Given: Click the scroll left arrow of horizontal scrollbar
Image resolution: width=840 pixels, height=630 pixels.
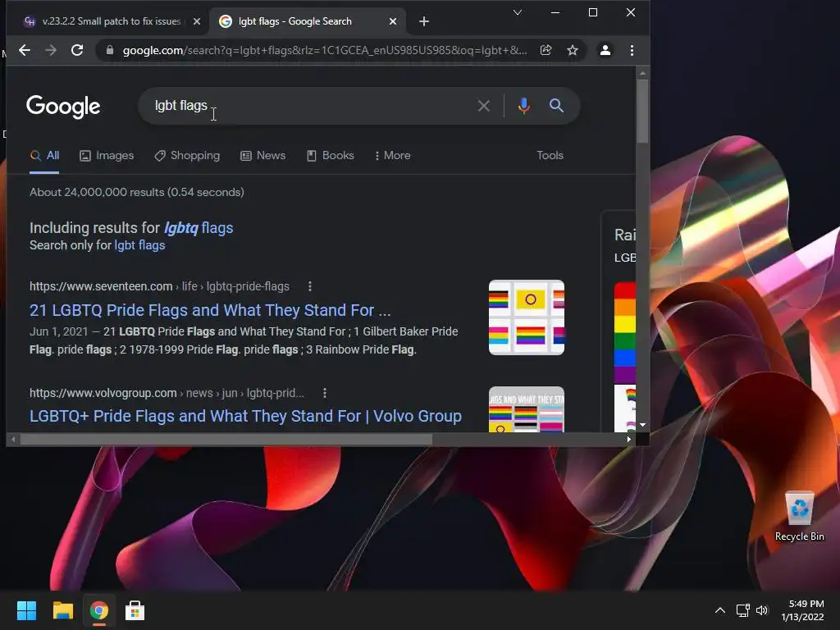Looking at the screenshot, I should [13, 440].
